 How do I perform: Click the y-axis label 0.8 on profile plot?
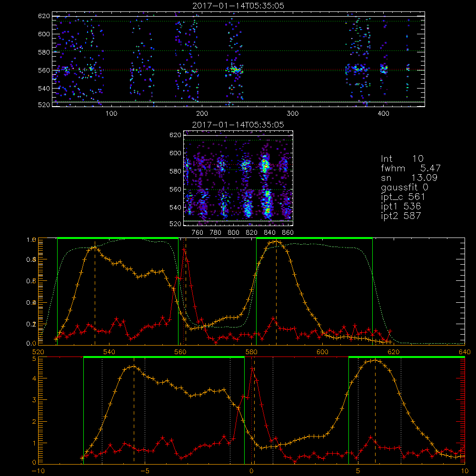point(31,259)
